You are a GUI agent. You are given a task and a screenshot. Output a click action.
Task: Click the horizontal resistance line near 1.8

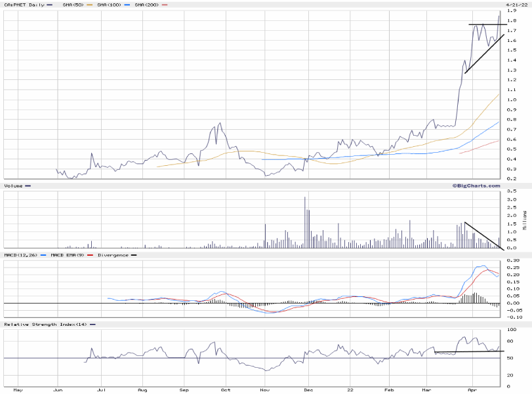click(x=487, y=24)
